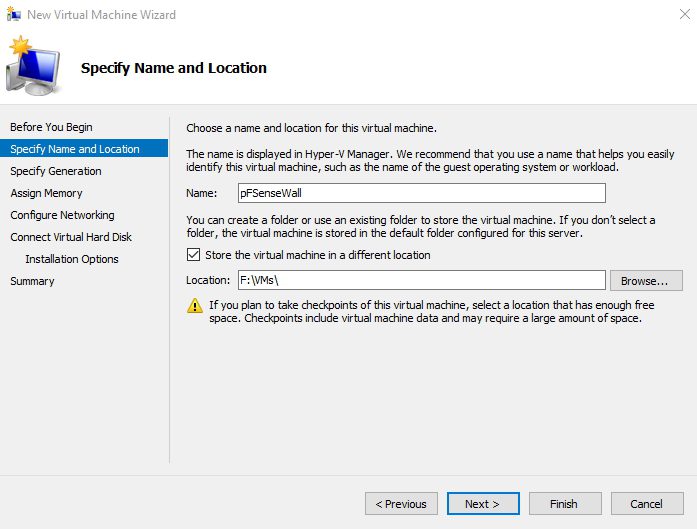
Task: Open the Specify Generation step
Action: click(x=56, y=171)
